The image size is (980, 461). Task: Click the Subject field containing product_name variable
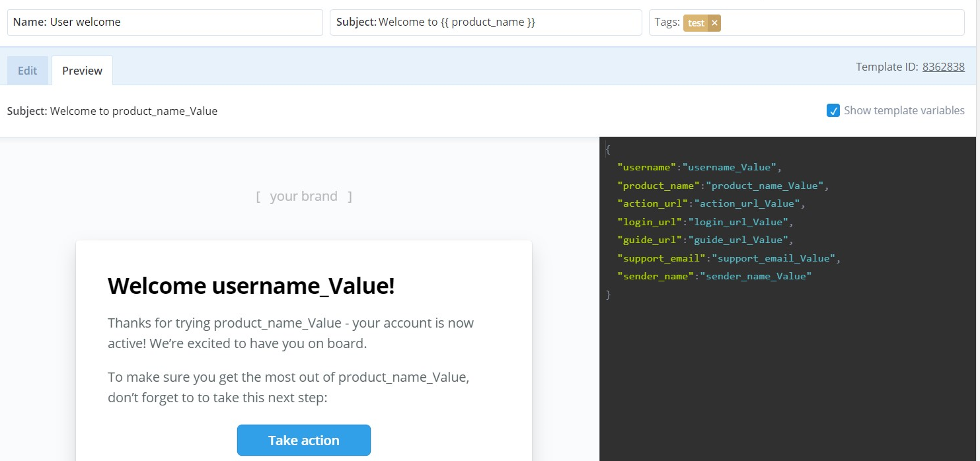pos(486,22)
